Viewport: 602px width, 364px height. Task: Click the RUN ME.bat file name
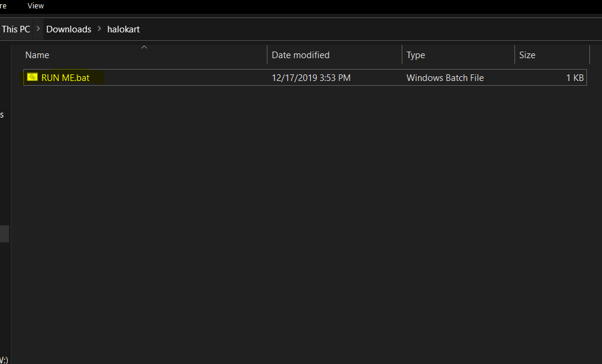(x=65, y=77)
